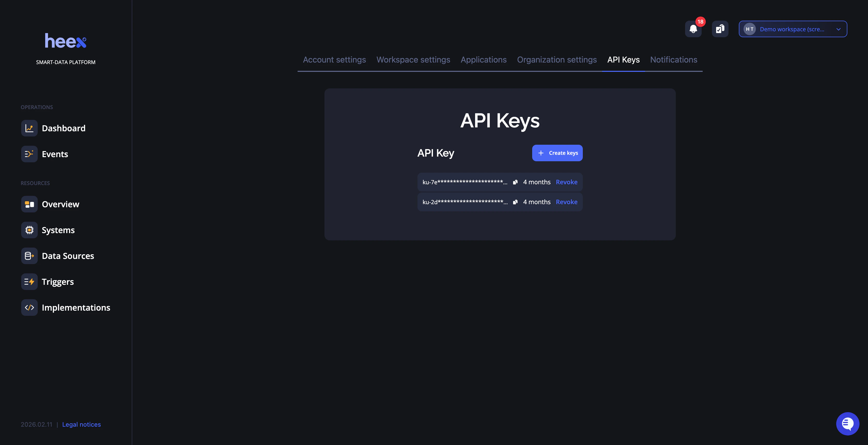Revoke the ku-7e API key
Image resolution: width=868 pixels, height=445 pixels.
point(567,182)
